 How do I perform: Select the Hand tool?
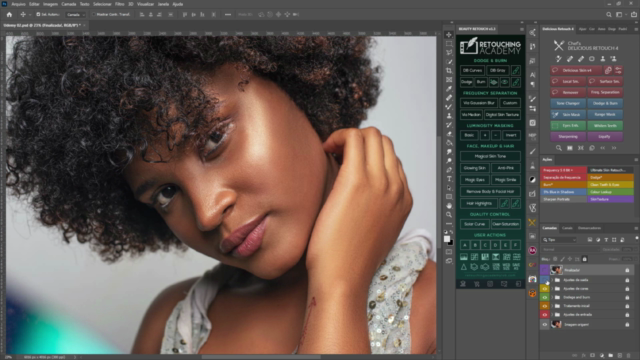coord(449,205)
